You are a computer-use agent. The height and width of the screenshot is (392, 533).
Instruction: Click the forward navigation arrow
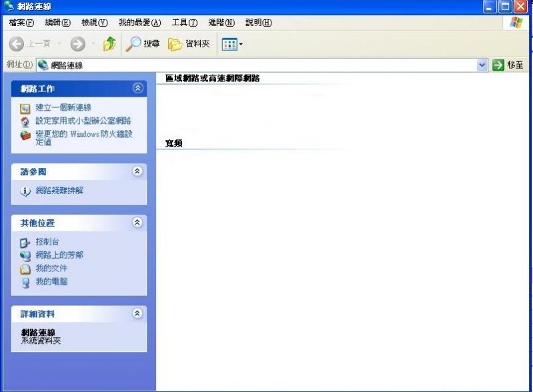(78, 44)
